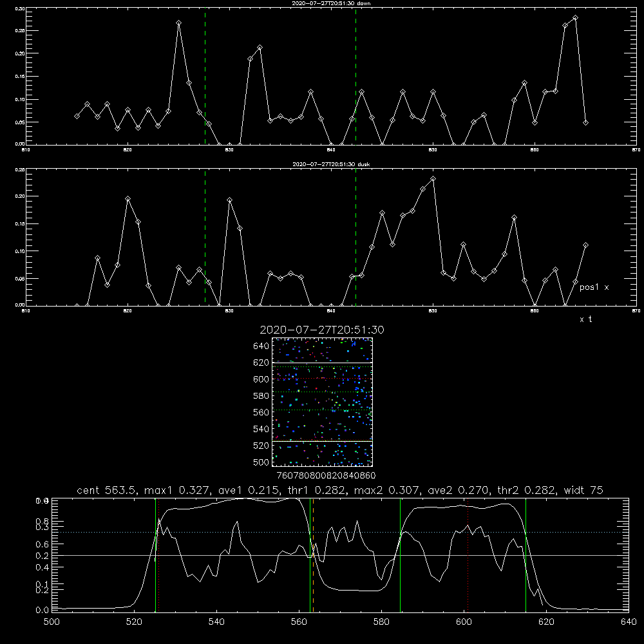Click the dusk plot title '2020-07-27T20:51:30 dusk'
The image size is (644, 644).
click(331, 164)
